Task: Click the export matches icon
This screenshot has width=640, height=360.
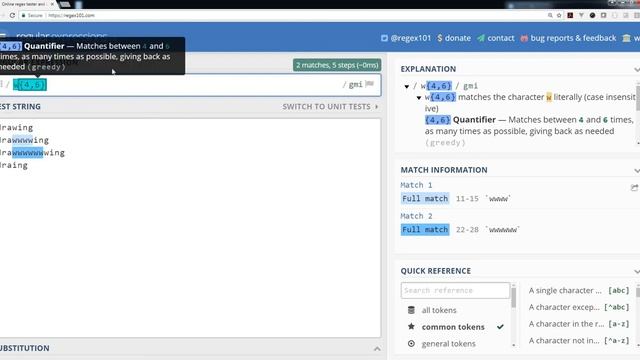Action: click(634, 187)
